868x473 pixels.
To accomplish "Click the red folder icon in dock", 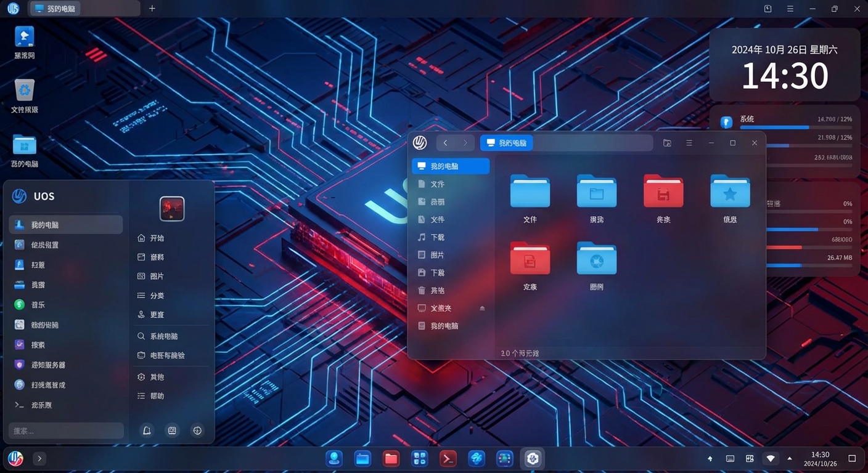I will [391, 458].
